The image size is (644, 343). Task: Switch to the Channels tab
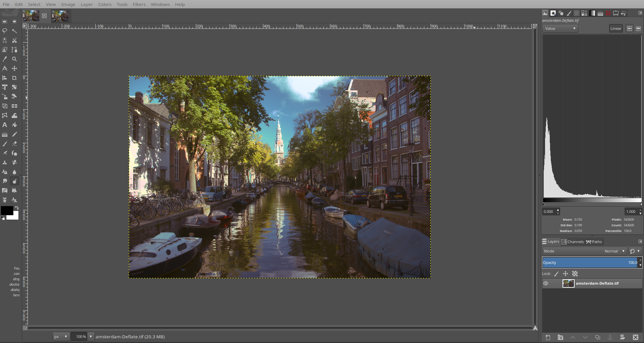(573, 242)
